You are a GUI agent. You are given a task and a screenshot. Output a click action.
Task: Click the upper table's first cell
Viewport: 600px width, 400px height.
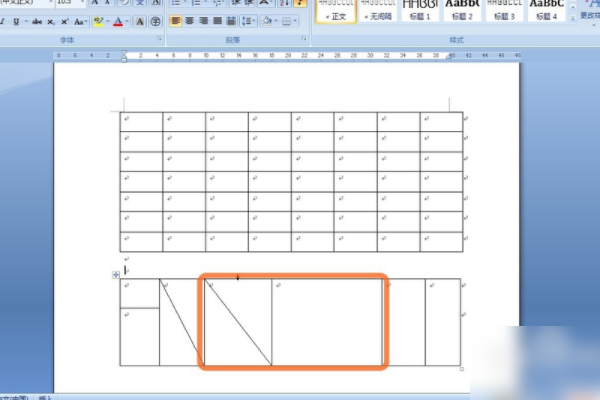pos(141,122)
